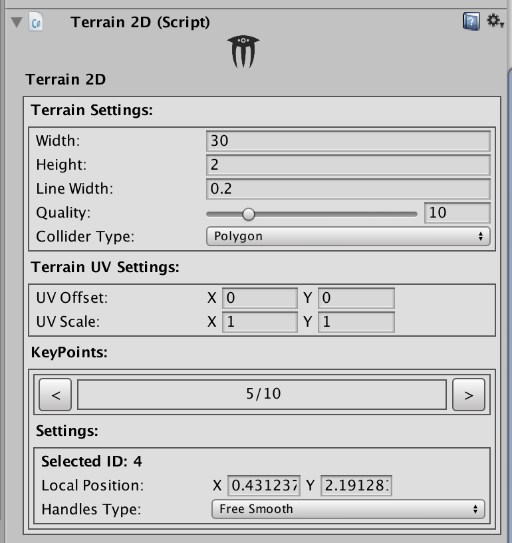Click the UV Offset: label
Image resolution: width=512 pixels, height=543 pixels.
[x=72, y=298]
